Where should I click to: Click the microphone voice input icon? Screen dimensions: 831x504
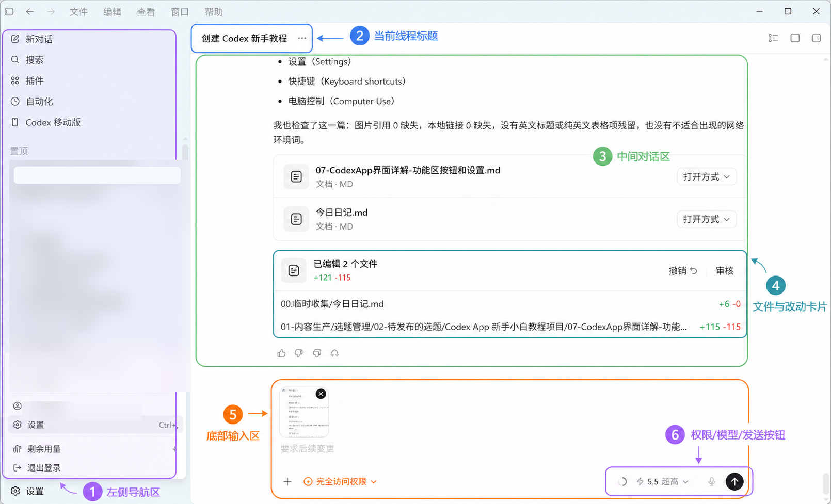click(712, 481)
